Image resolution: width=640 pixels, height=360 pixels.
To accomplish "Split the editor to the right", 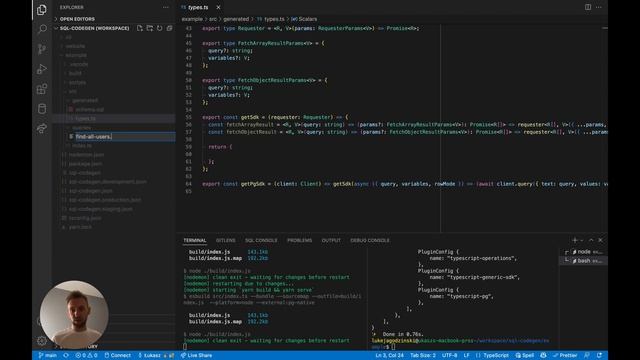I will pos(588,7).
